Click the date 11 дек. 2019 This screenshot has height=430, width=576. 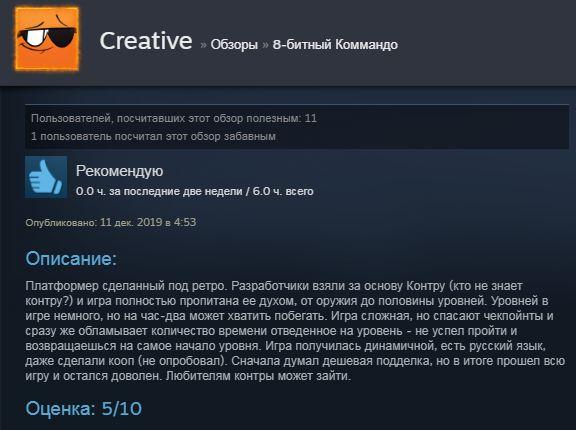[x=131, y=222]
